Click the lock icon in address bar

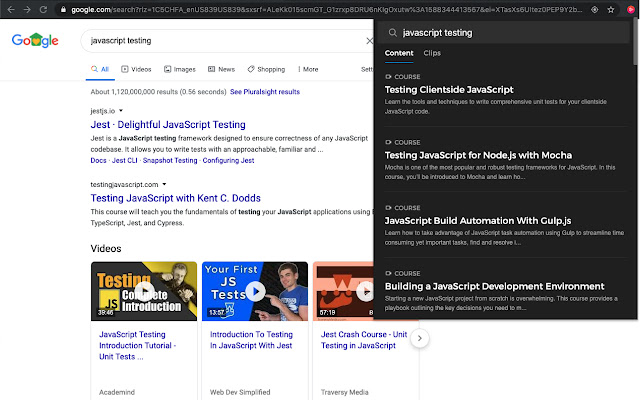63,9
